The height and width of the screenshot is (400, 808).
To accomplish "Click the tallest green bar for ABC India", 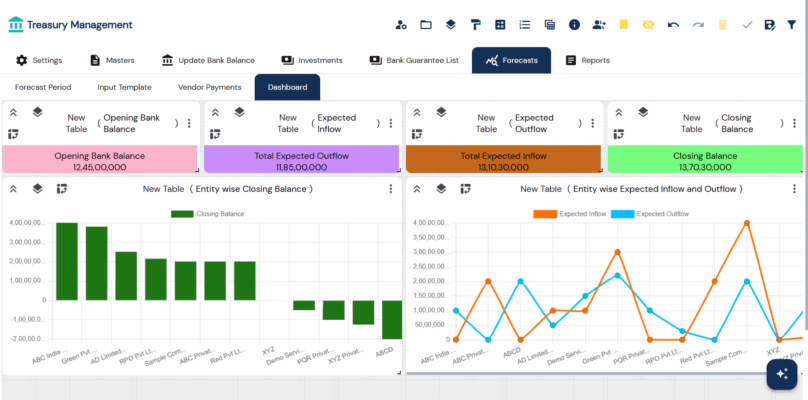I will (66, 261).
